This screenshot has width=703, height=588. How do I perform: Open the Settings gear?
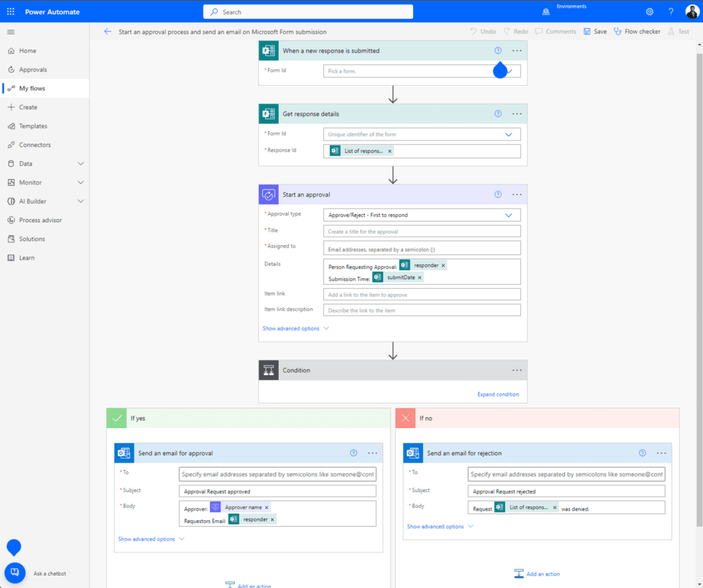click(649, 11)
